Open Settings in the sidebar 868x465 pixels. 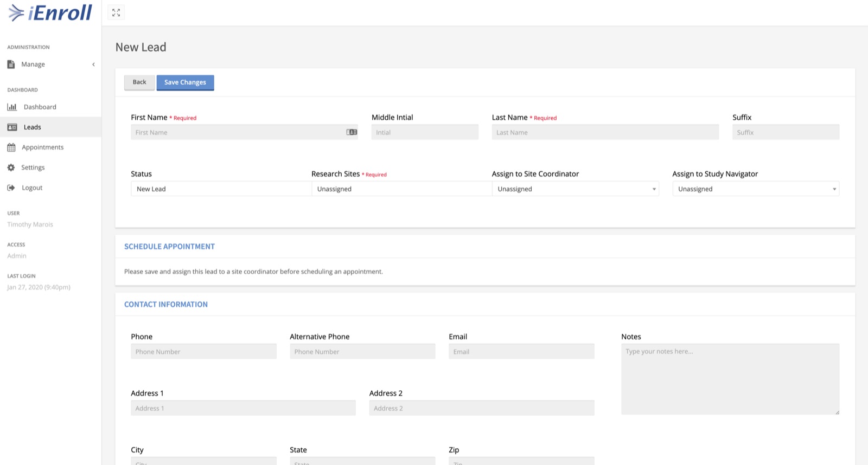click(50, 167)
